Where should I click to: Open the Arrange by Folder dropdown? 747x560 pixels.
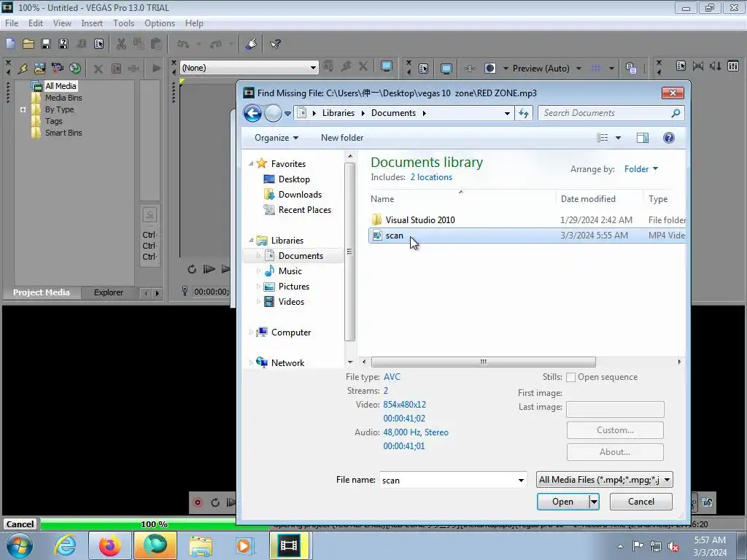tap(641, 169)
